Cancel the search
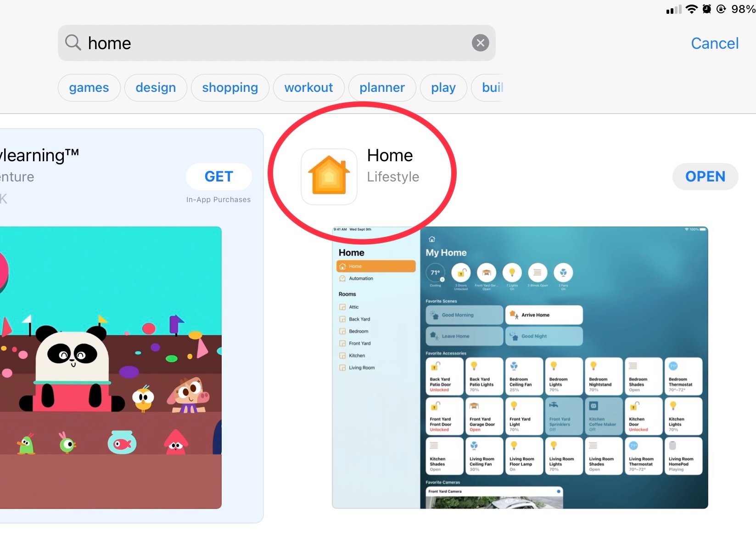Screen dimensions: 756x537 [x=715, y=43]
